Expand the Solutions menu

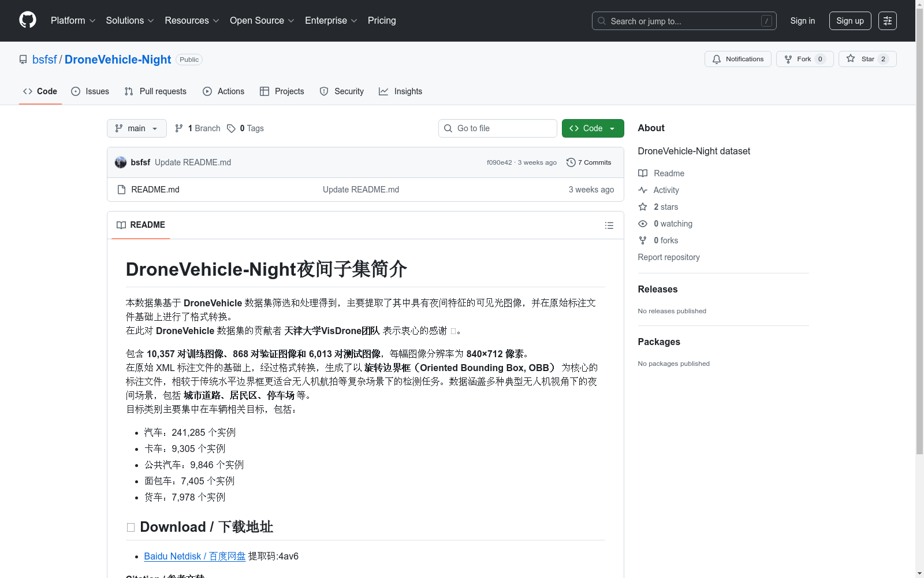coord(130,21)
